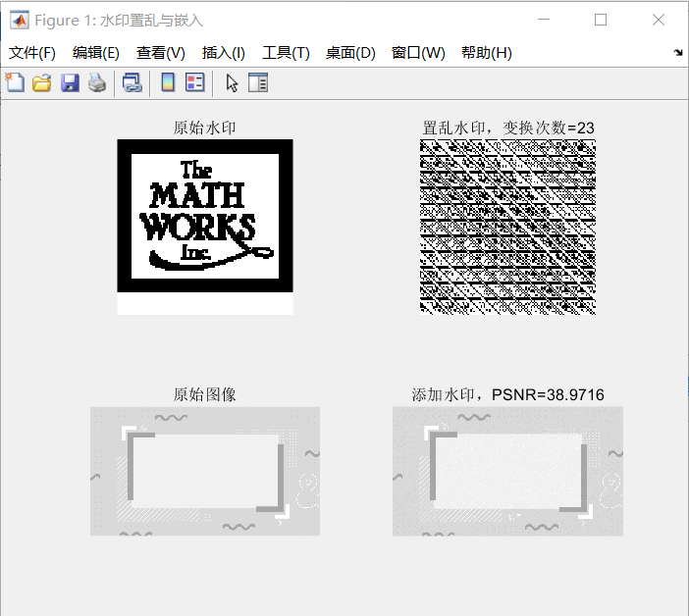Click the title 添加水印，PSNR=38.9716
The image size is (689, 616).
pyautogui.click(x=508, y=394)
